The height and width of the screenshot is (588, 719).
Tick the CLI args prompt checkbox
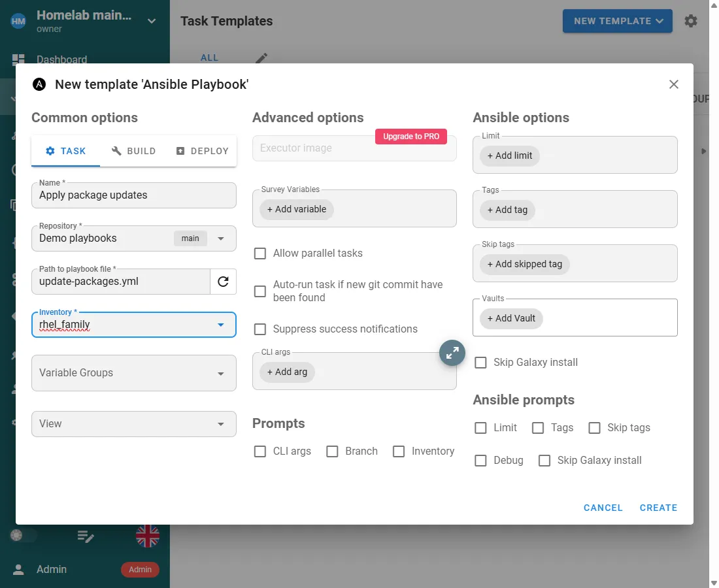[x=260, y=451]
